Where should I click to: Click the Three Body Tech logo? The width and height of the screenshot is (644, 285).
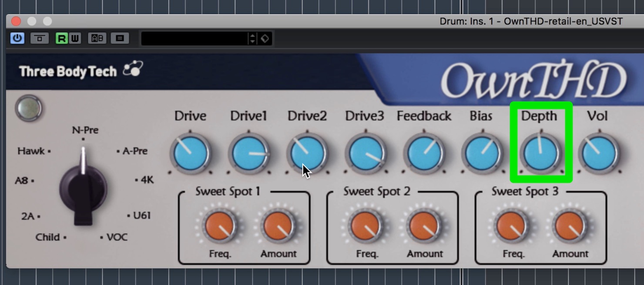(80, 71)
